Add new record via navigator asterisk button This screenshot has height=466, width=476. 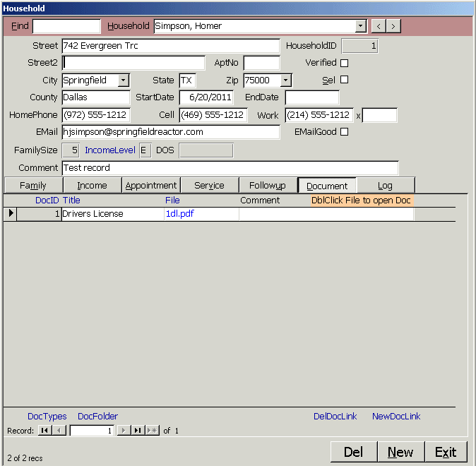(153, 431)
